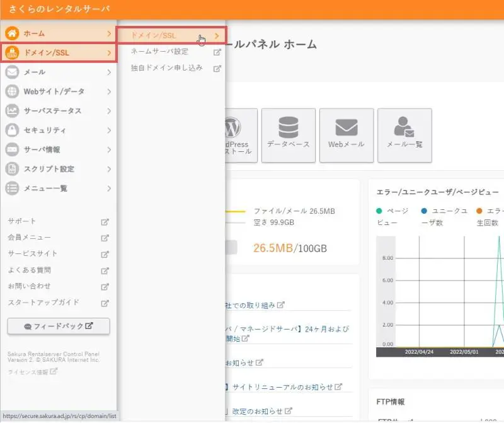Expand the Webサイト/データ chevron
Screen dimensions: 504x423
click(109, 91)
